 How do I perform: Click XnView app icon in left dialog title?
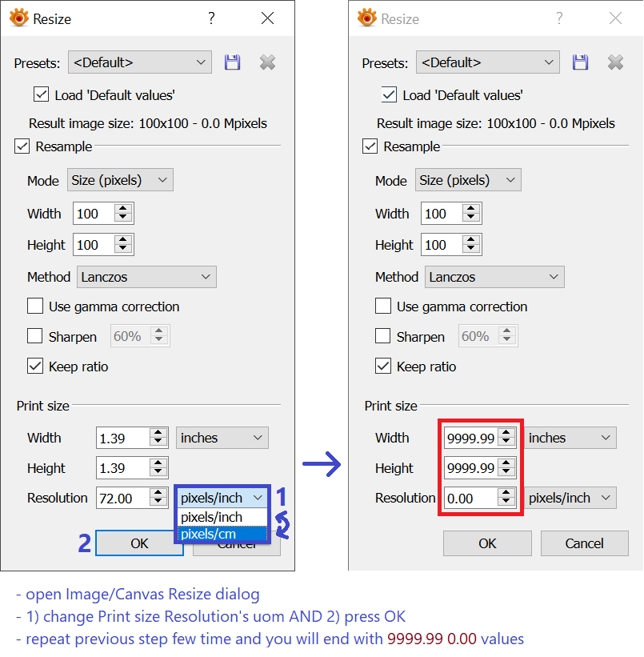click(x=19, y=18)
